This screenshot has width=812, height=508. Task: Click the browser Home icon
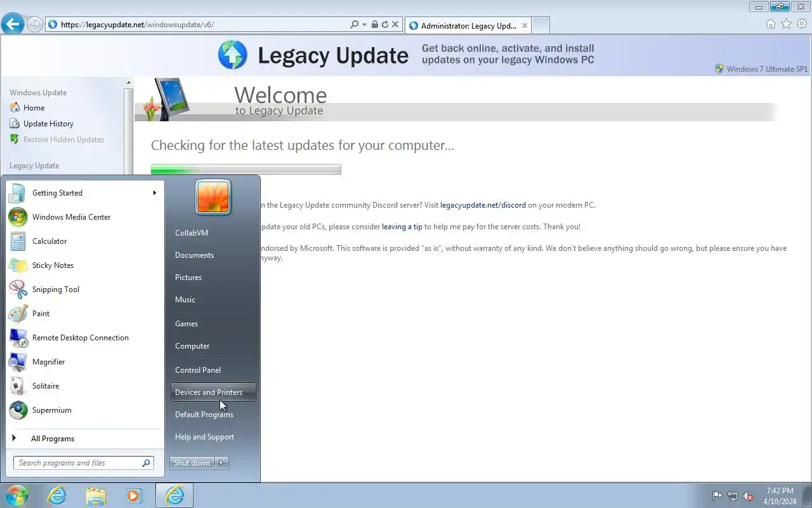(x=771, y=24)
